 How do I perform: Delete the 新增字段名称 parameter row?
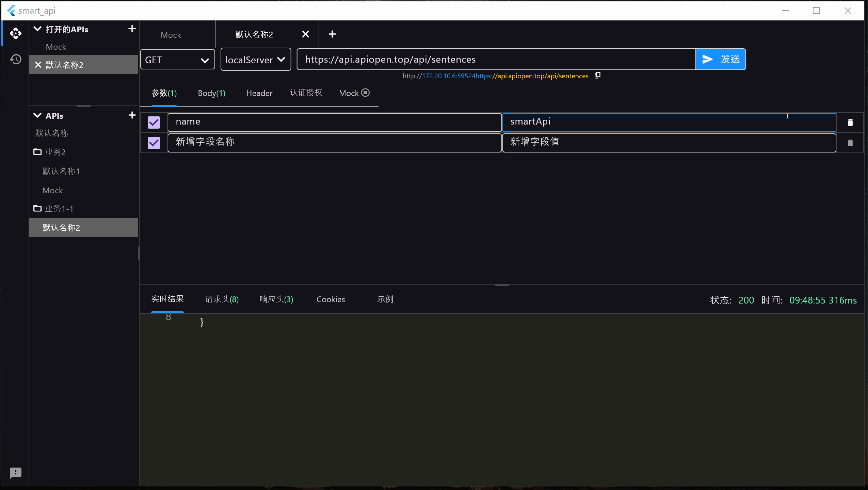pos(850,143)
